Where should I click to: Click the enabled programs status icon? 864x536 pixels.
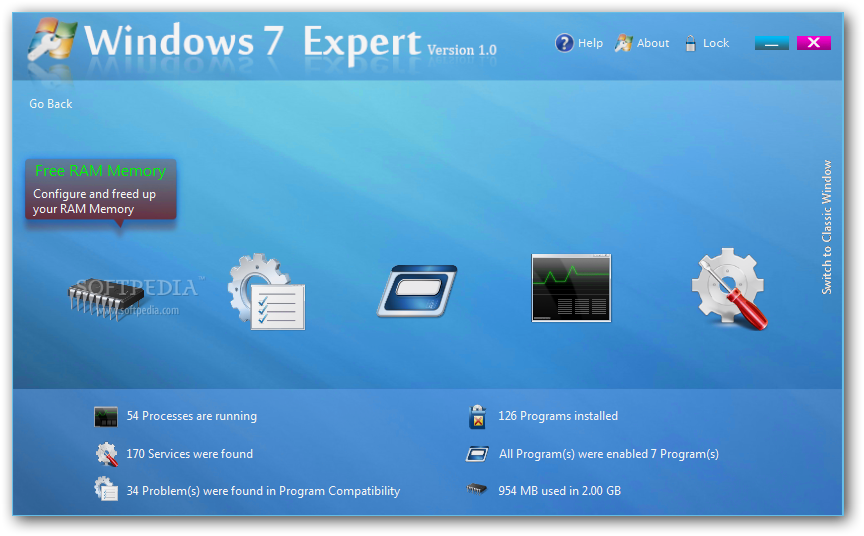click(x=477, y=454)
